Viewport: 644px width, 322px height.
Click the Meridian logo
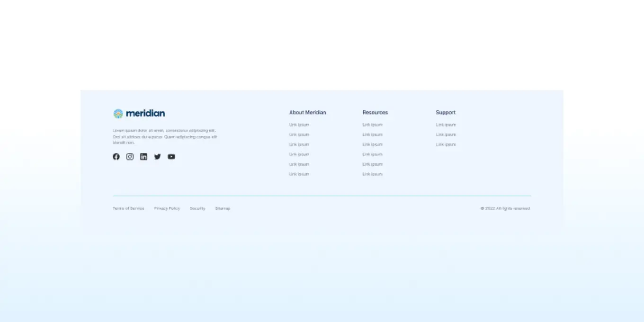[x=139, y=114]
